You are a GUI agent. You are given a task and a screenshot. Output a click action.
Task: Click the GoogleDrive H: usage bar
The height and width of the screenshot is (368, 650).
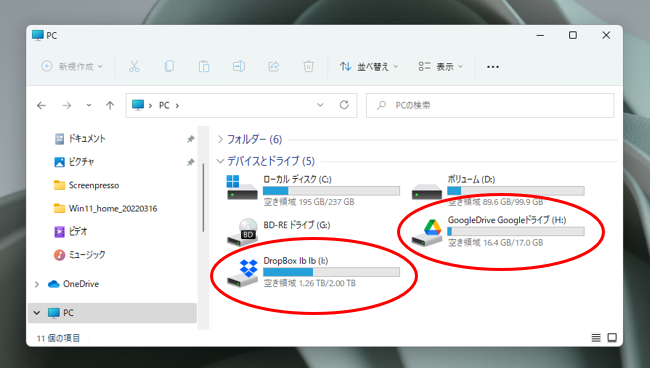pyautogui.click(x=516, y=231)
